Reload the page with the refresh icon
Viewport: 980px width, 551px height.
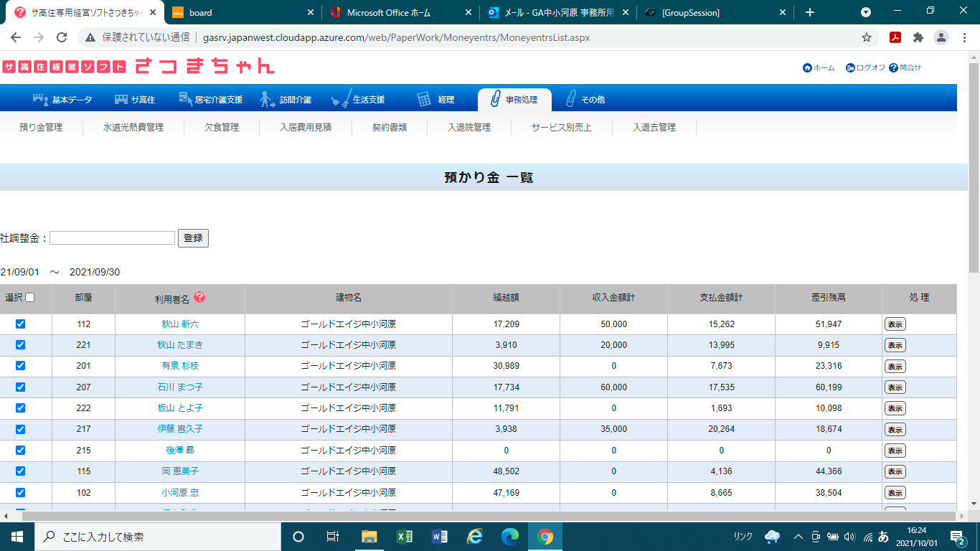point(62,37)
